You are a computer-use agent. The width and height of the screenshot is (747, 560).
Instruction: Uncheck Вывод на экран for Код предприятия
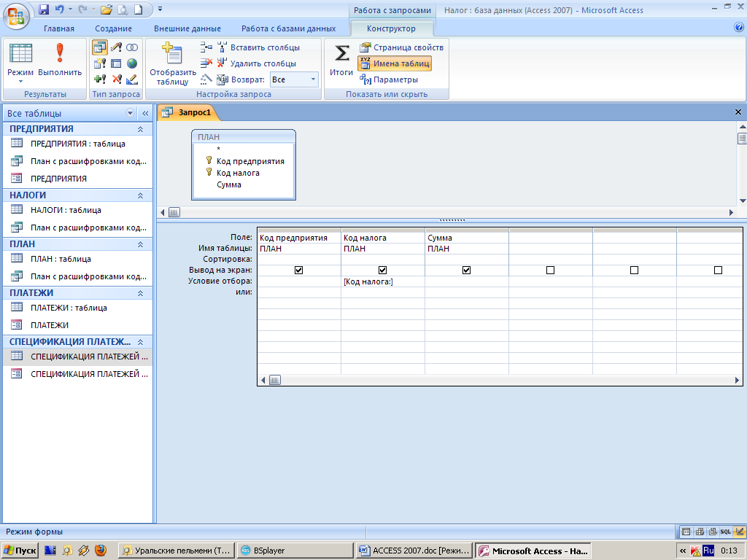[x=298, y=270]
